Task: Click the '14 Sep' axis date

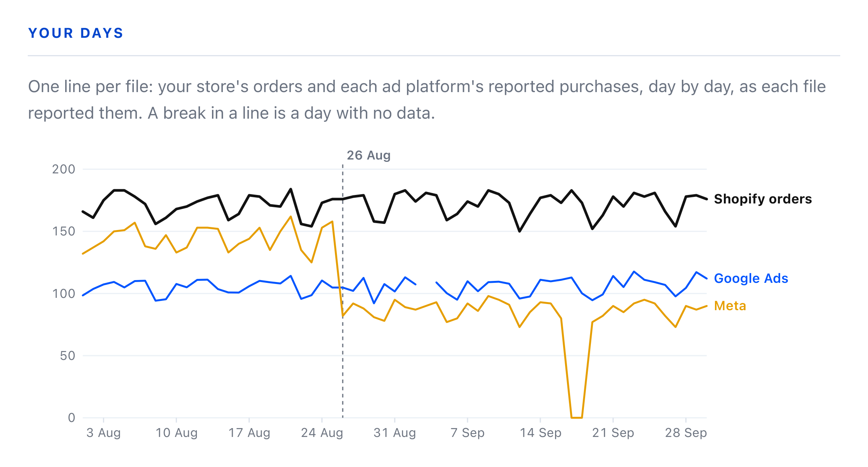Action: (540, 433)
